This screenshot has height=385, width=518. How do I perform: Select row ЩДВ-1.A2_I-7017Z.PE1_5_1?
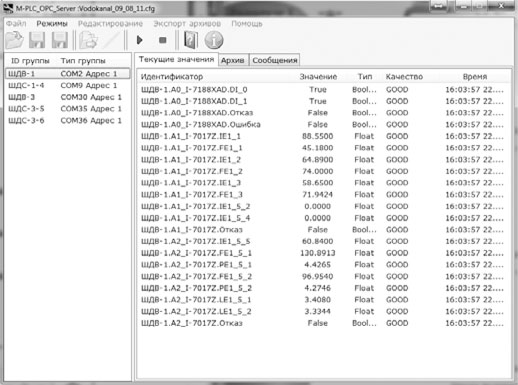pyautogui.click(x=324, y=265)
